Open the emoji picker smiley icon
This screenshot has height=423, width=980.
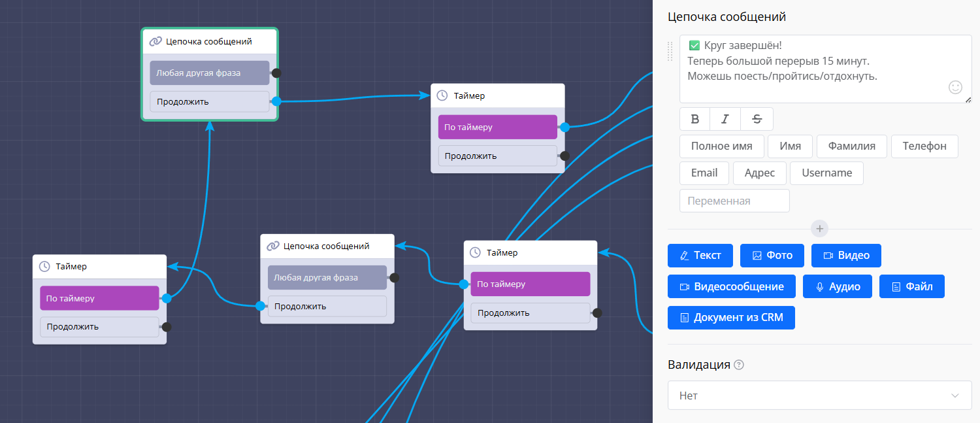tap(955, 87)
